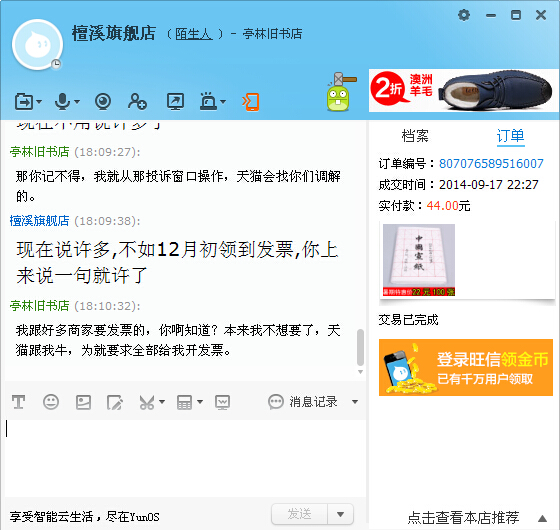Click 亭林旧书店 sender name at 18:10:32

click(x=39, y=306)
